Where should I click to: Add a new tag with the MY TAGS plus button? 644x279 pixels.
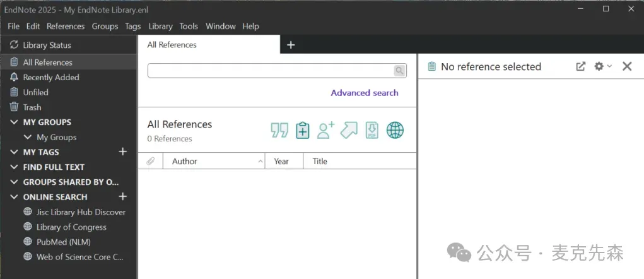[x=123, y=152]
